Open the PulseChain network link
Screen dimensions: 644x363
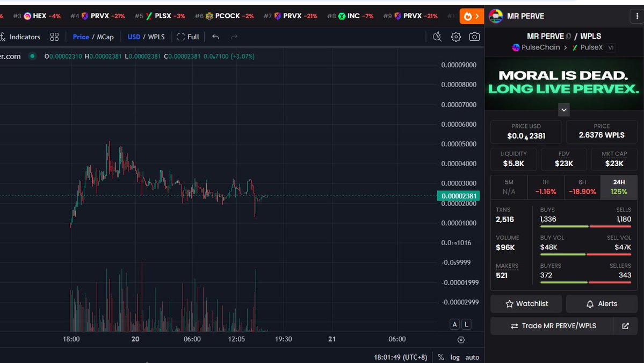pos(536,47)
